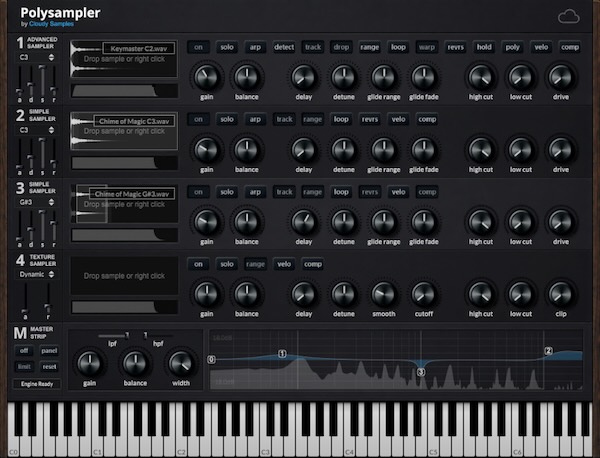Open sampler 2 root note C3 selector
The height and width of the screenshot is (458, 600).
36,130
